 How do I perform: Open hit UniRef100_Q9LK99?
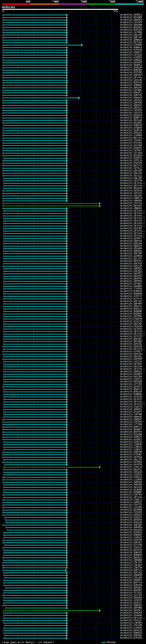(131, 35)
